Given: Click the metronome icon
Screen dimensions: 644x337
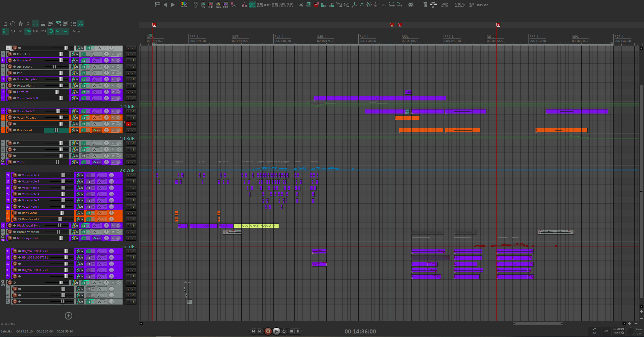Looking at the screenshot, I should click(x=20, y=24).
